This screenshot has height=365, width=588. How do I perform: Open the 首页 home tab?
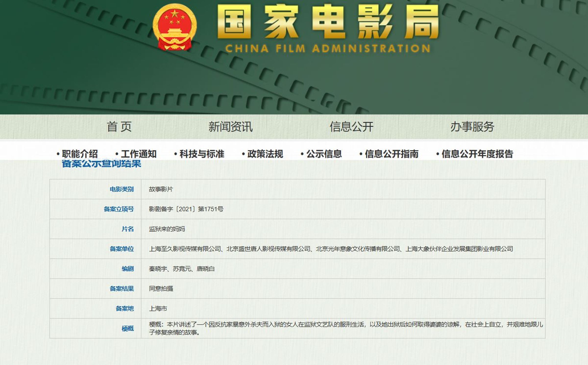[x=119, y=127]
